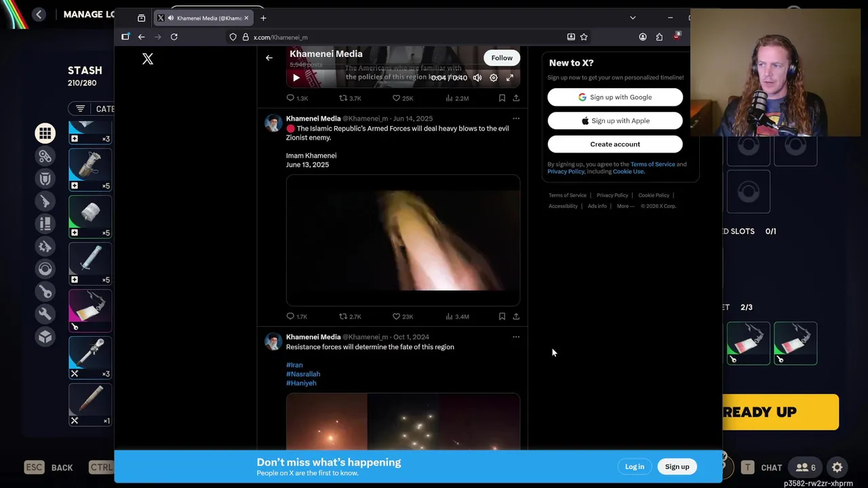
Task: Open the squad players icon showing 6
Action: tap(806, 467)
